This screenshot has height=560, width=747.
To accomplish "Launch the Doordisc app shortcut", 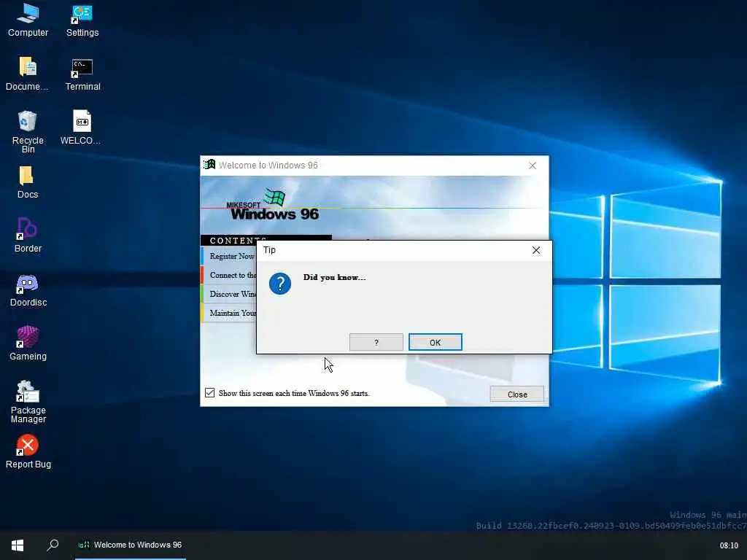I will (x=28, y=290).
